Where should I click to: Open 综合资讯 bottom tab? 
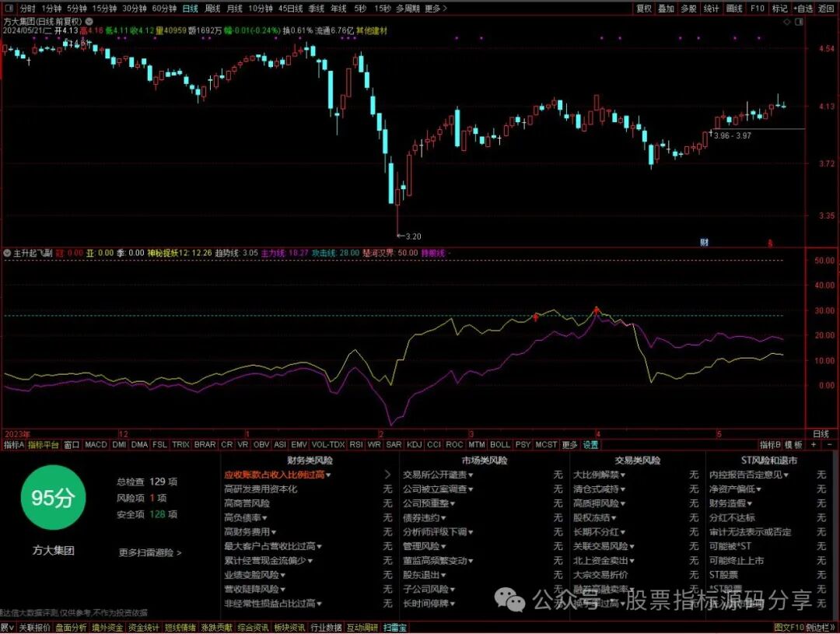[x=253, y=628]
